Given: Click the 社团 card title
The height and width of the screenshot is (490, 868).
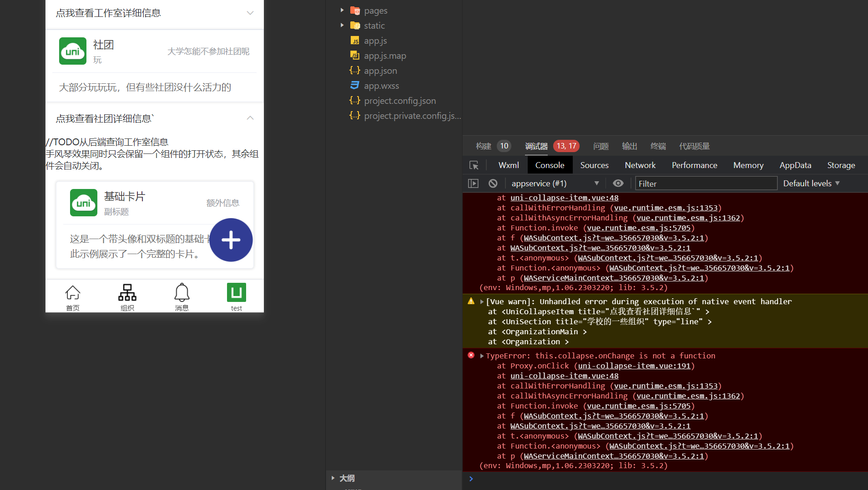Looking at the screenshot, I should pyautogui.click(x=103, y=45).
